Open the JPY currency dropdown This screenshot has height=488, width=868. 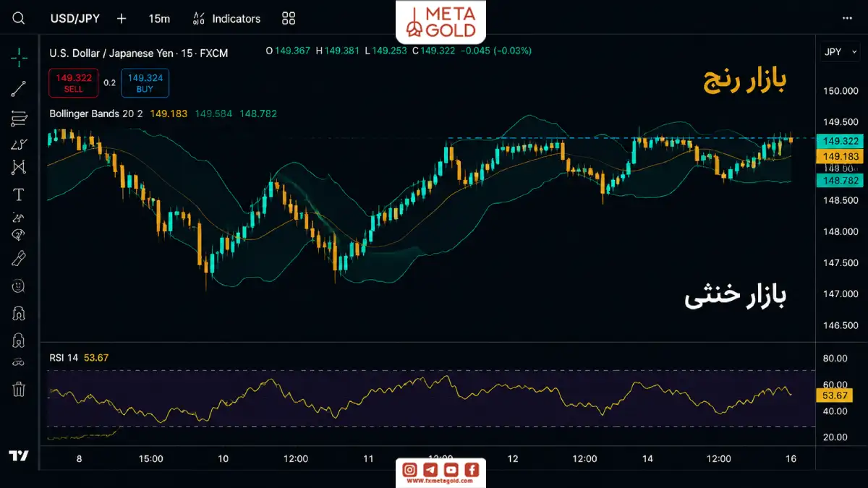coord(840,51)
